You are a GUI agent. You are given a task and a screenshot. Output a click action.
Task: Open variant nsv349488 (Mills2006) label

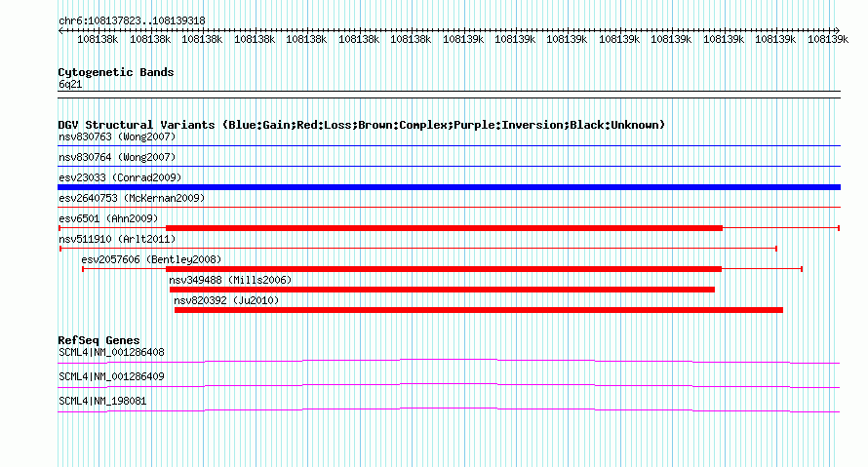[x=230, y=280]
